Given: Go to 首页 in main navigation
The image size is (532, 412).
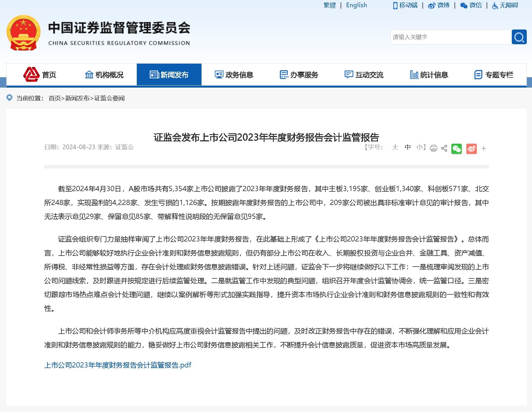Looking at the screenshot, I should (x=40, y=75).
